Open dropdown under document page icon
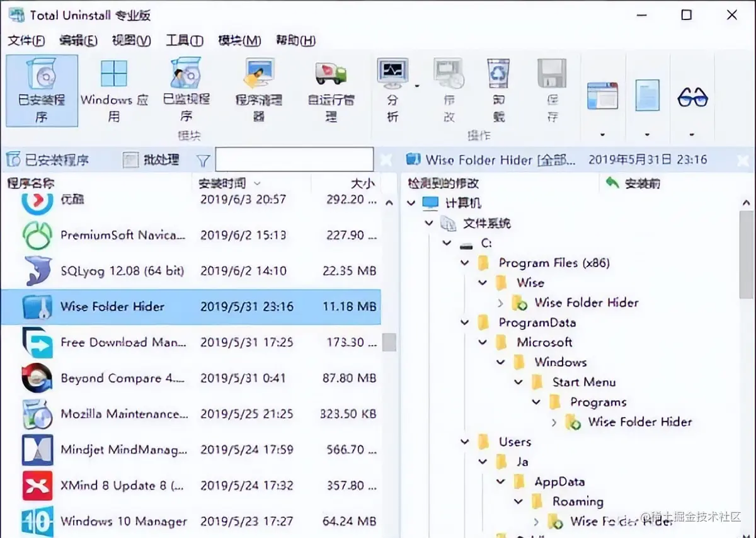This screenshot has height=538, width=756. (647, 134)
